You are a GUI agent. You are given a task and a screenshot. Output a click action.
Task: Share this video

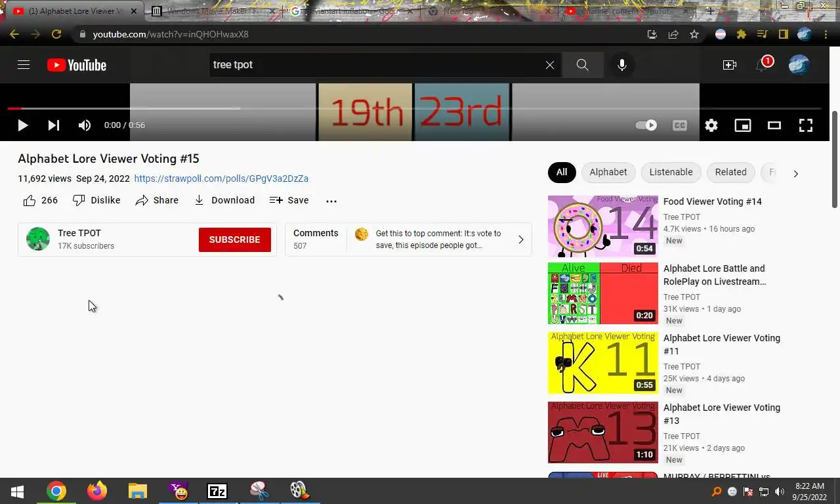pyautogui.click(x=157, y=200)
